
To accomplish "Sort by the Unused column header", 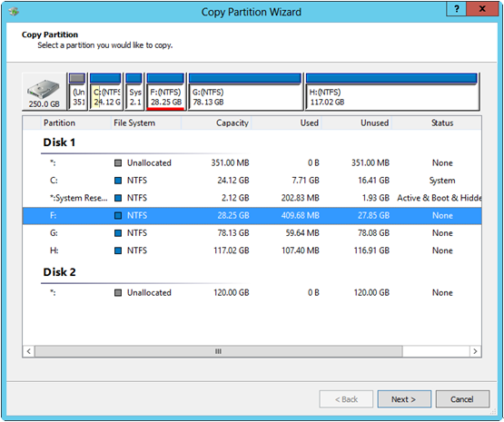I will [356, 123].
